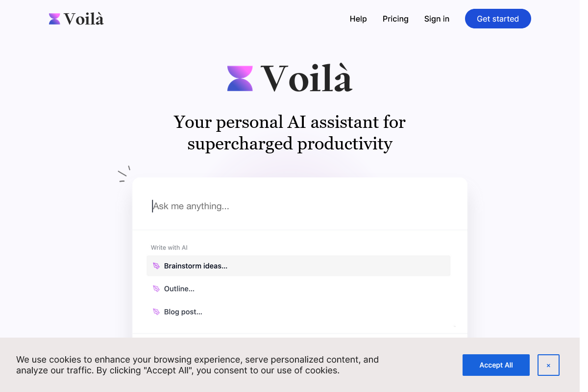Open the Help menu item
Image resolution: width=588 pixels, height=392 pixels.
358,19
